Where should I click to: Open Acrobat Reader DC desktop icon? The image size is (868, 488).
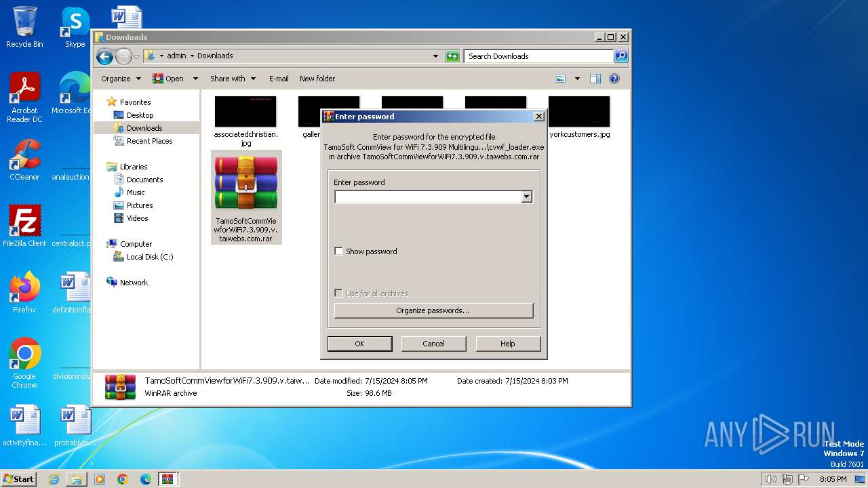point(24,98)
